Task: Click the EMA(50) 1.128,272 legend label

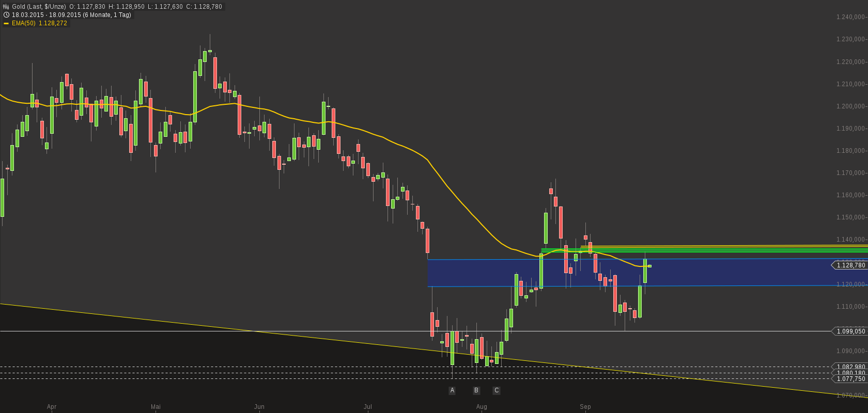Action: (39, 23)
